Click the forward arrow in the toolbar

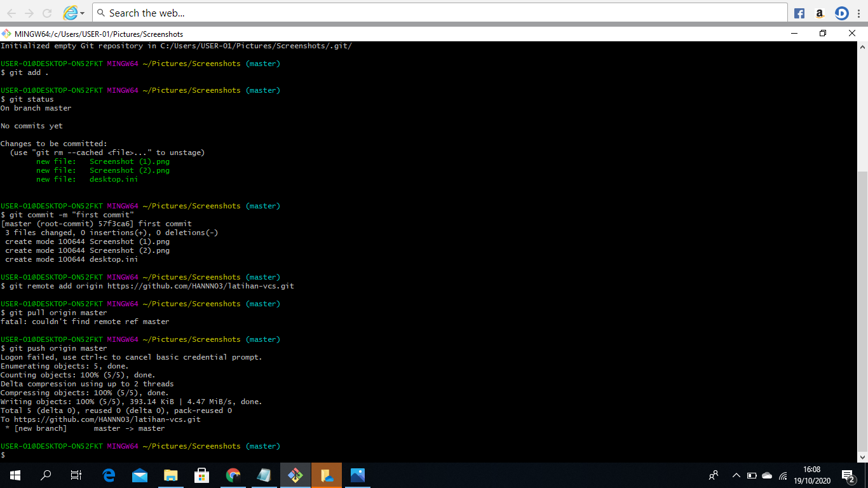[x=29, y=13]
